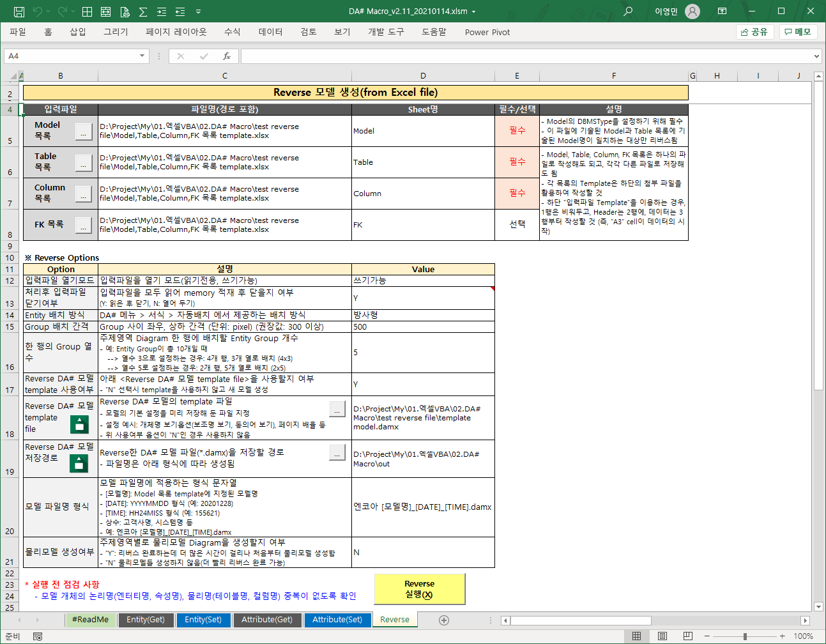Open the 파일 menu
The height and width of the screenshot is (644, 826).
[x=18, y=32]
